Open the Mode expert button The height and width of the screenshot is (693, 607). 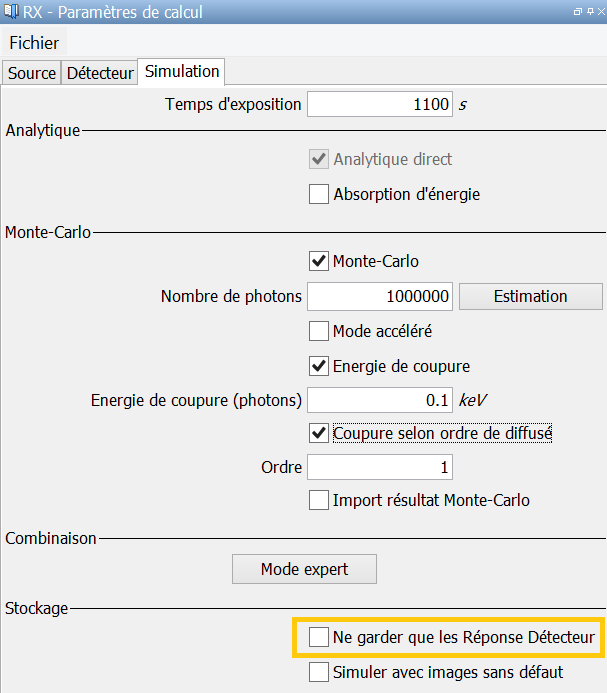click(x=304, y=569)
